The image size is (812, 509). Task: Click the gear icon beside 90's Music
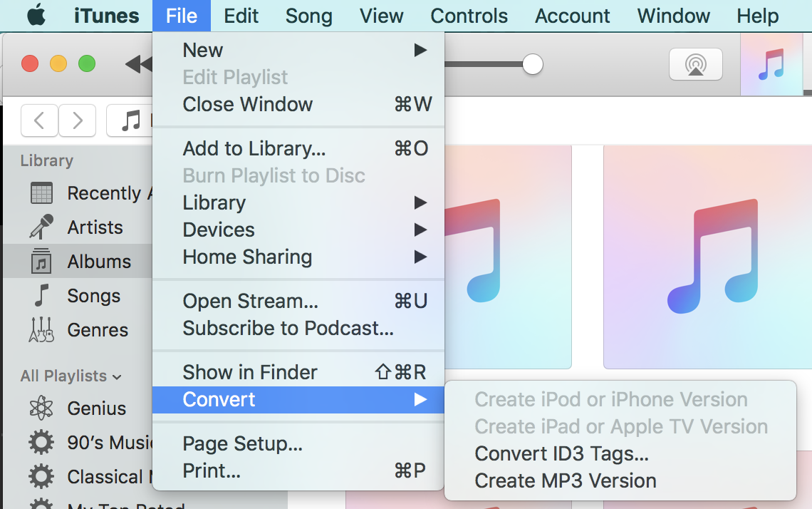pyautogui.click(x=41, y=442)
